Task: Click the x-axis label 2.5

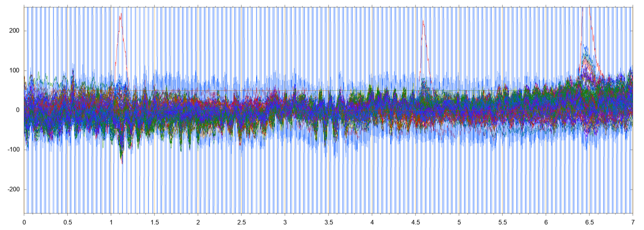Action: click(x=241, y=222)
